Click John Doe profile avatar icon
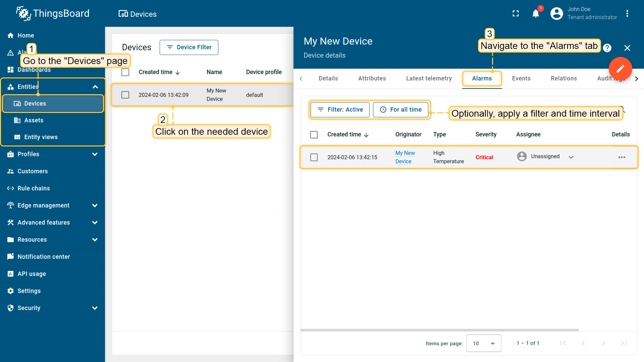The image size is (644, 362). (x=557, y=14)
